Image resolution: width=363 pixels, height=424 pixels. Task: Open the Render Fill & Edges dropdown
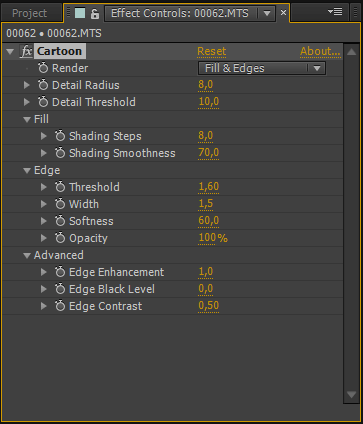pos(262,68)
